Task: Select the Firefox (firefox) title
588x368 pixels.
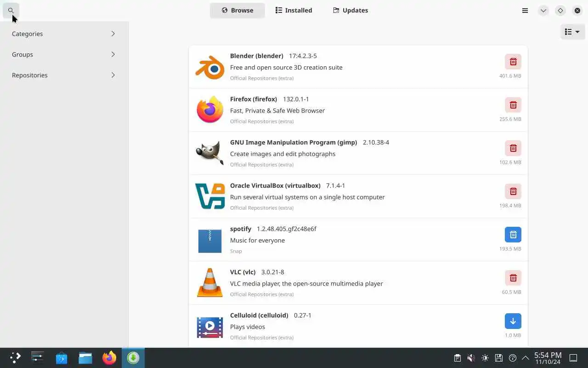Action: 254,99
